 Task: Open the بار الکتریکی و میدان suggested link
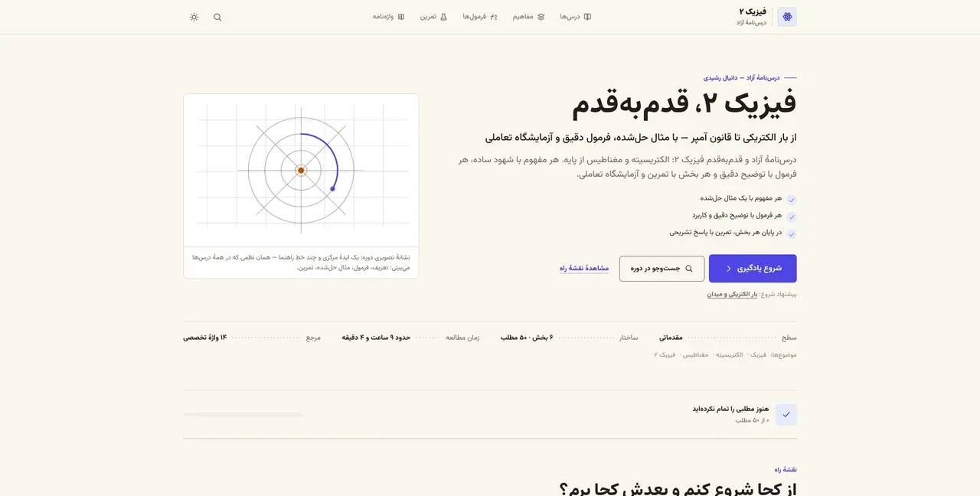coord(732,294)
